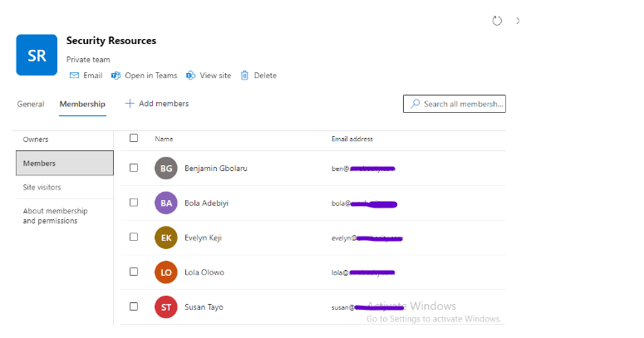Image resolution: width=644 pixels, height=338 pixels.
Task: Tick the checkbox beside Evelyn Keji
Action: tap(134, 238)
